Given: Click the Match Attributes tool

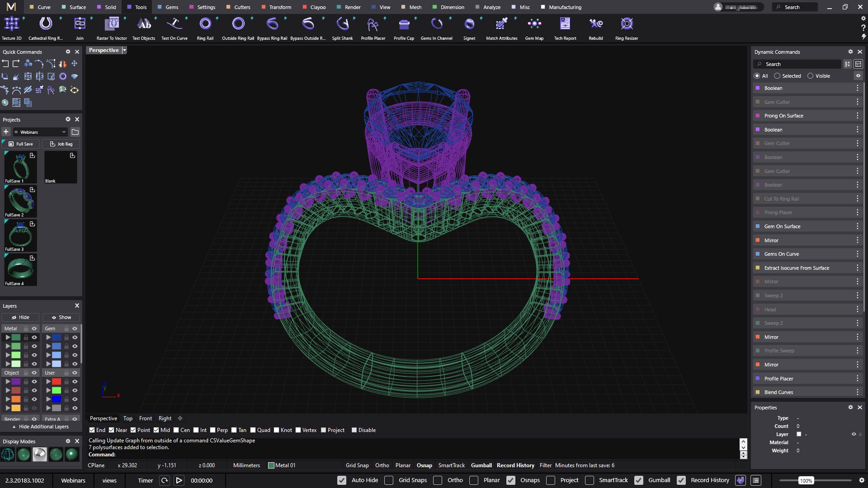Looking at the screenshot, I should pos(501,28).
